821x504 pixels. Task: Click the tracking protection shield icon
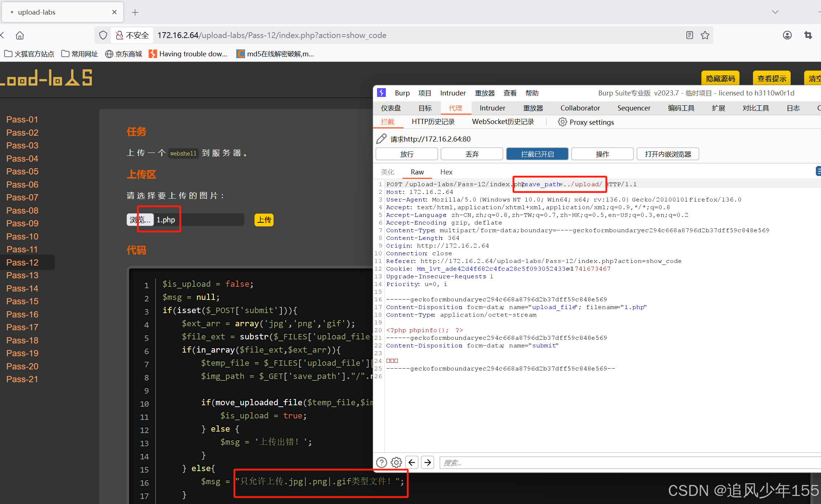pyautogui.click(x=103, y=35)
